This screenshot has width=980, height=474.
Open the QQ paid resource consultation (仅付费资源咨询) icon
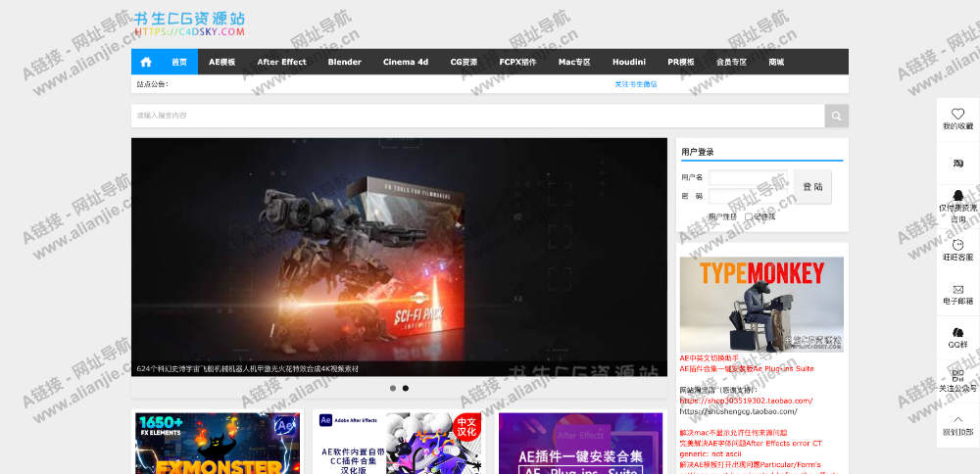[x=957, y=195]
